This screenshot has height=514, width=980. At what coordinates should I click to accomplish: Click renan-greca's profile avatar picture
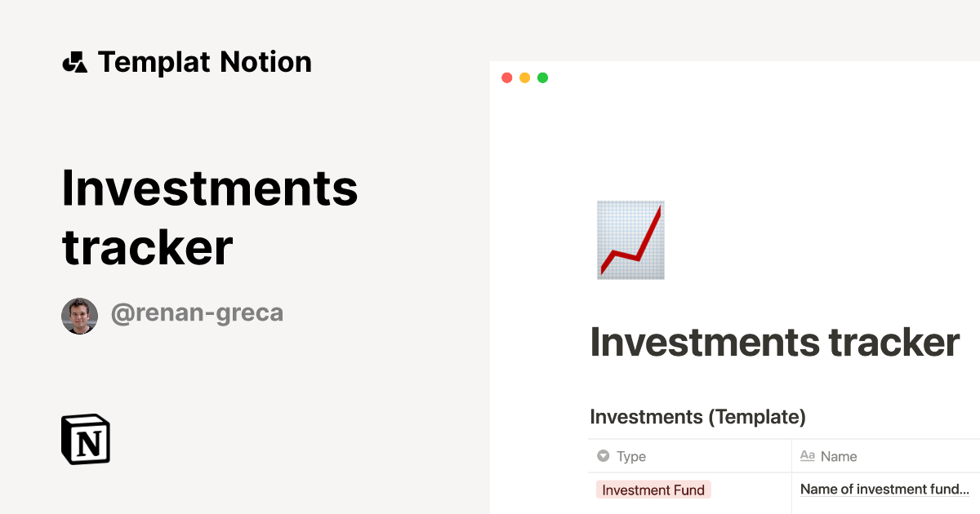[79, 315]
